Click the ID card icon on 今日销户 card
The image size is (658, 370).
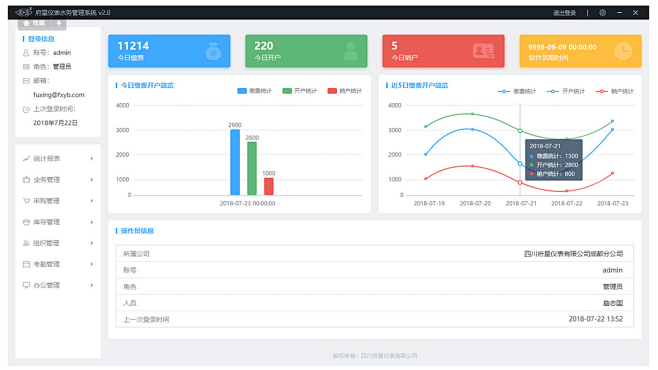(483, 51)
